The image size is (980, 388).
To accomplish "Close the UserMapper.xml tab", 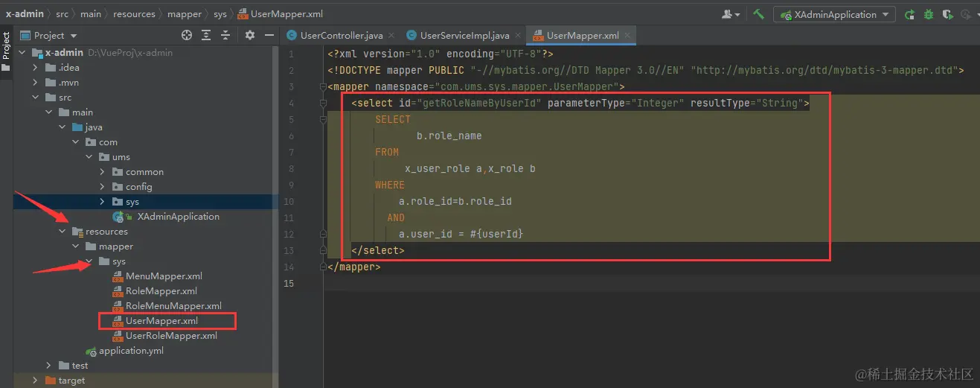I will coord(629,35).
